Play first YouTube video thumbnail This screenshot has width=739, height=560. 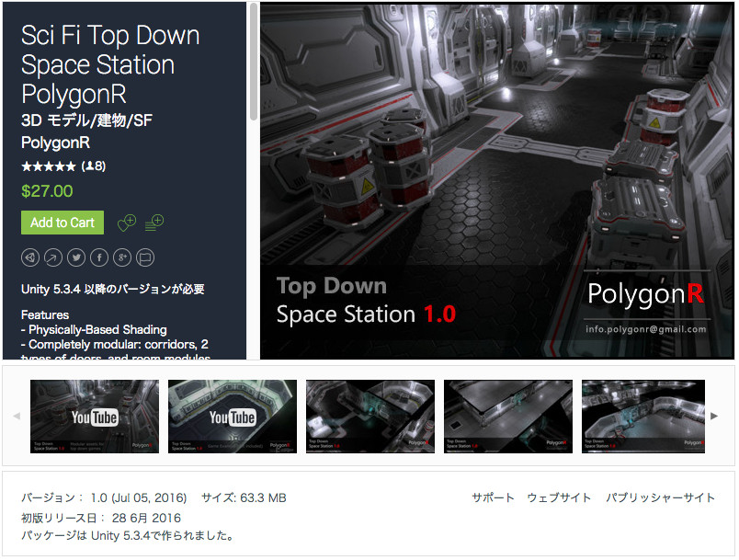pos(95,417)
